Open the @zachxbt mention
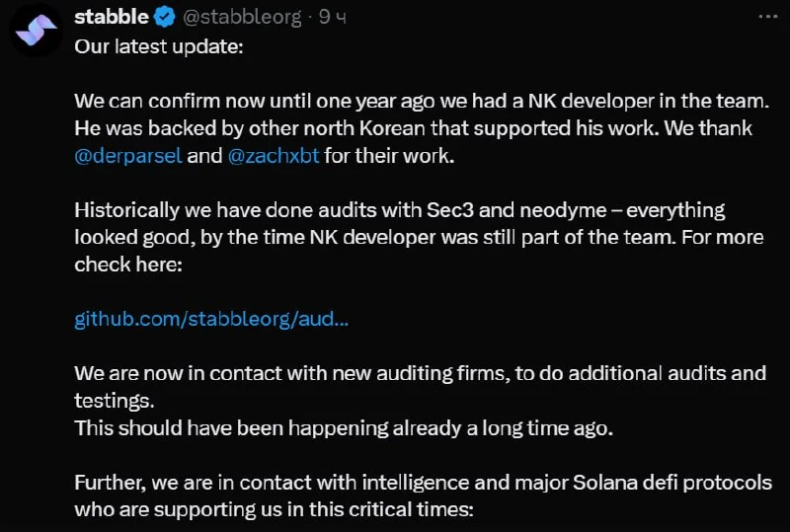 click(x=274, y=156)
